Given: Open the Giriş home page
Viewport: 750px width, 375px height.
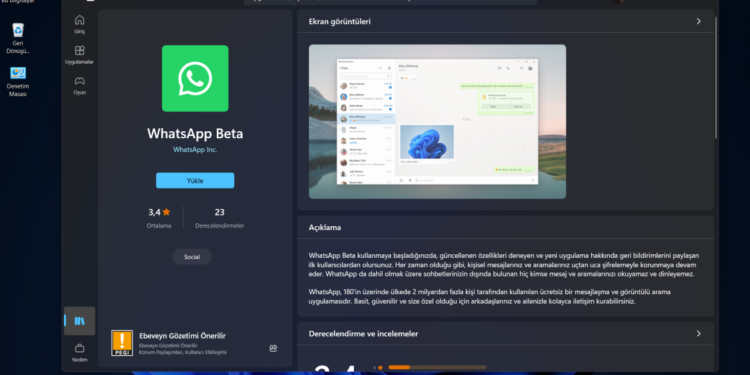Looking at the screenshot, I should pyautogui.click(x=79, y=24).
